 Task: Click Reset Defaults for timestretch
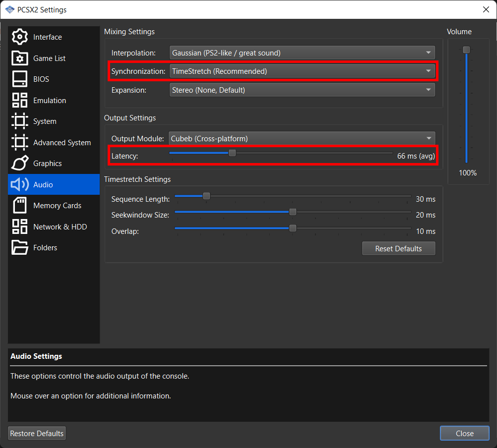(x=398, y=249)
